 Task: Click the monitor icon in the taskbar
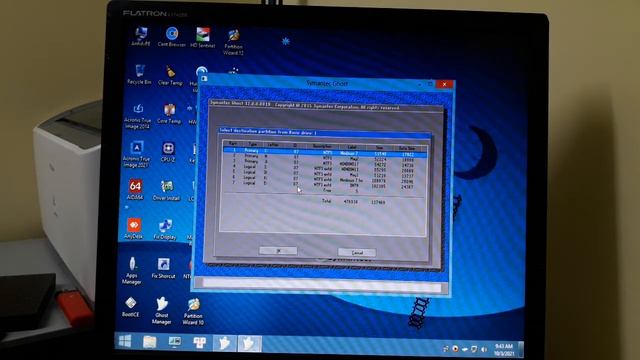click(x=175, y=342)
